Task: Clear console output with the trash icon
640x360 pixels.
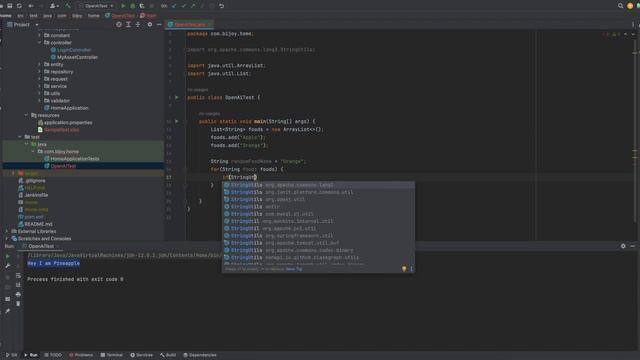Action: [18, 304]
